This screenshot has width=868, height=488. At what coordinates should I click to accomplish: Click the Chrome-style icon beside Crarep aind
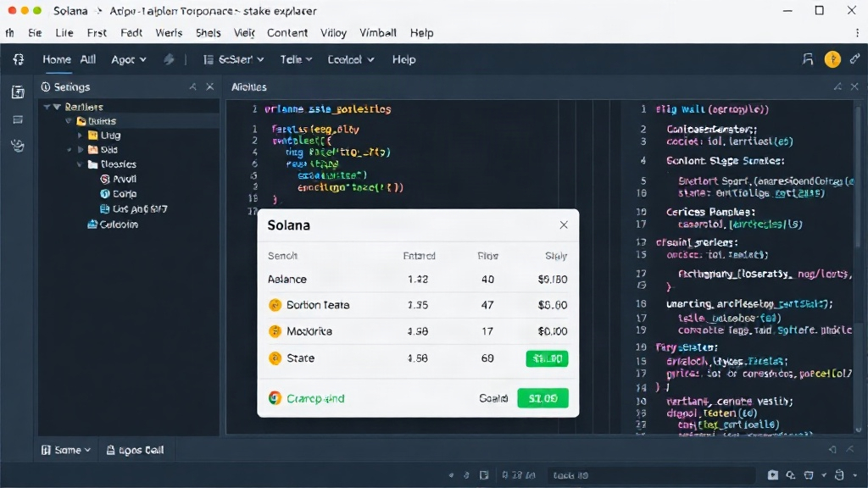click(275, 398)
